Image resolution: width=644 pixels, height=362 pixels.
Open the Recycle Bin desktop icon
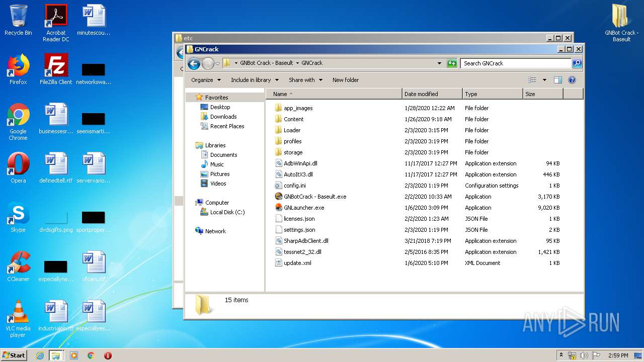(x=18, y=21)
